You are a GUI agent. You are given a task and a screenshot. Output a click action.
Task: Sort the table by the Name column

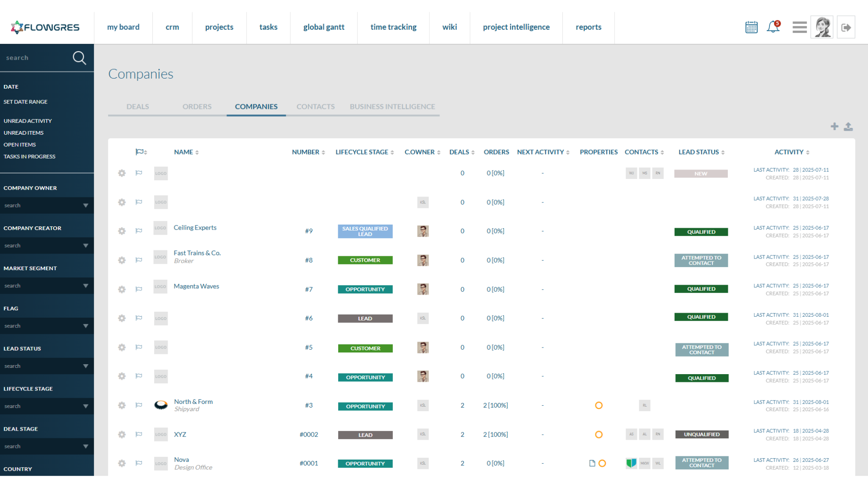(x=186, y=152)
